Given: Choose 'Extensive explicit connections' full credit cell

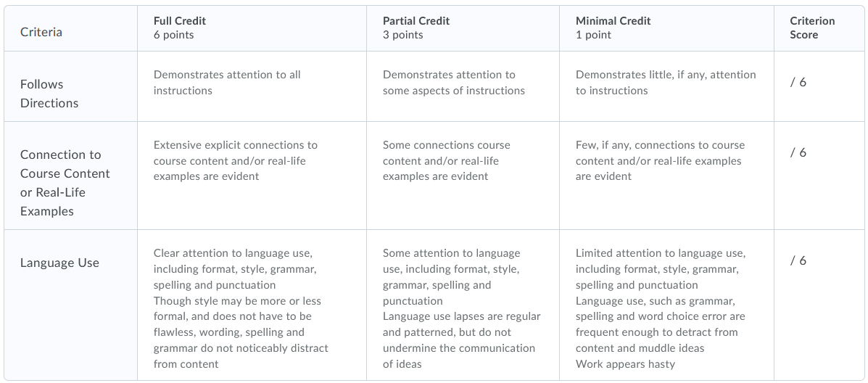Looking at the screenshot, I should tap(235, 160).
